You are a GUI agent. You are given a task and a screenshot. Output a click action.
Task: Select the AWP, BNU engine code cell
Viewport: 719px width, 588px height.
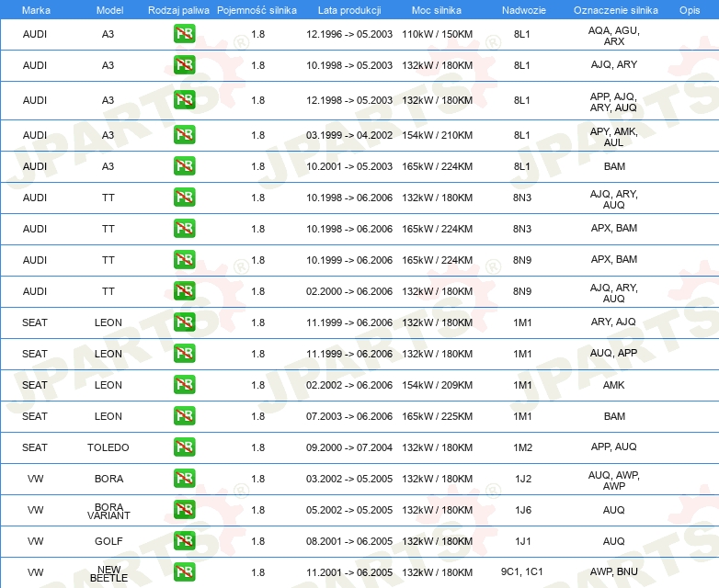pyautogui.click(x=613, y=571)
